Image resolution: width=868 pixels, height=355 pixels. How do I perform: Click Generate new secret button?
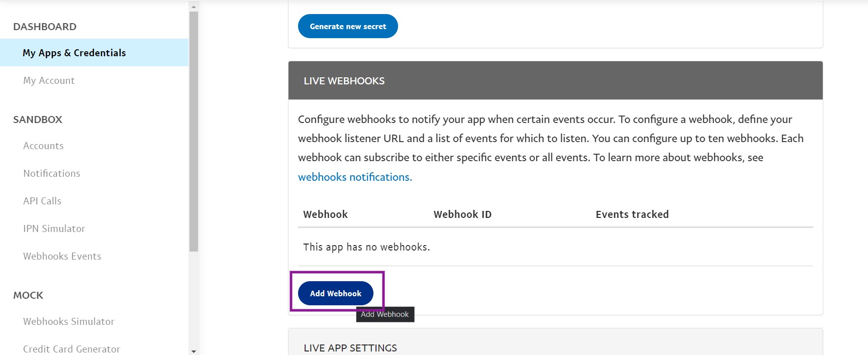coord(348,26)
